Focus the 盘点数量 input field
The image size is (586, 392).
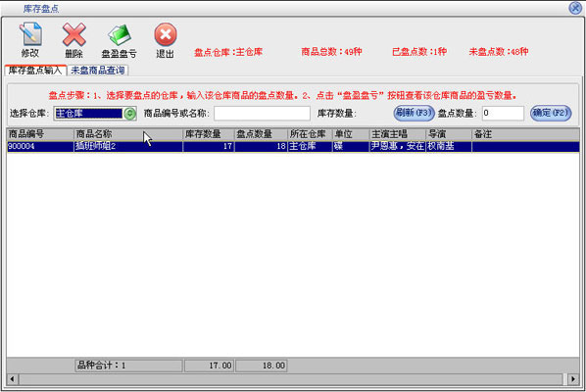tap(503, 114)
